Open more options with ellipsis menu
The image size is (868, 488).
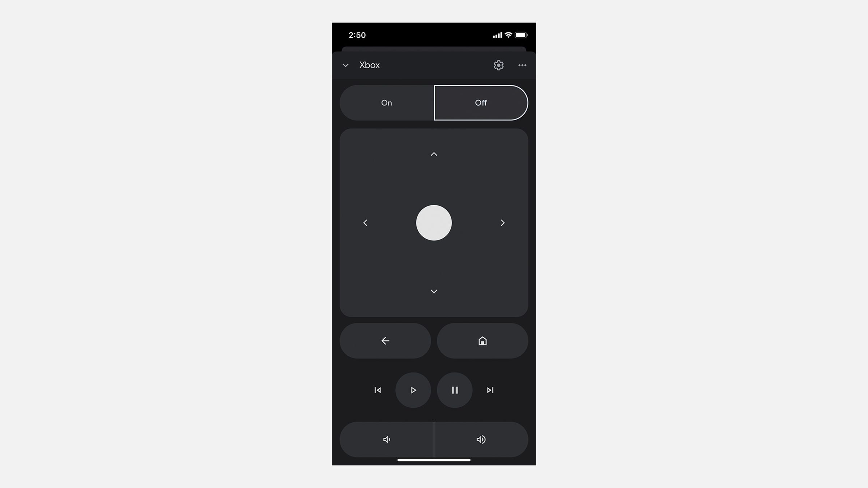pyautogui.click(x=522, y=65)
